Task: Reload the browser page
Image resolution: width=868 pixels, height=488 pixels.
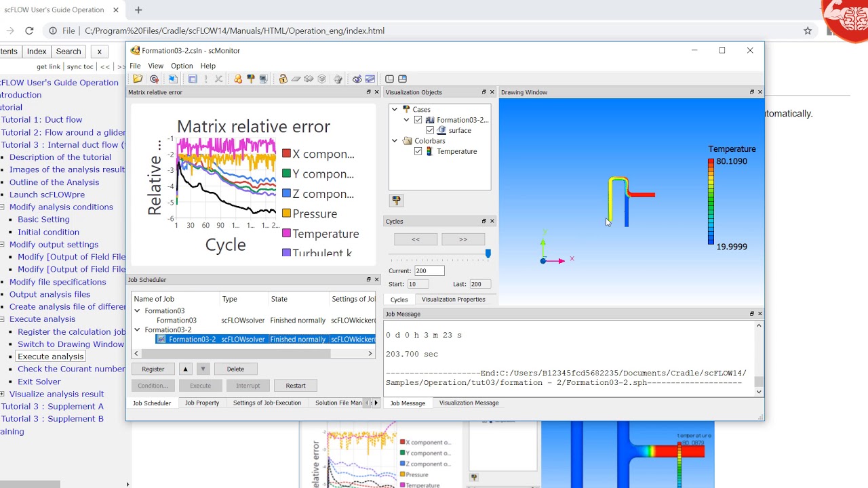Action: pyautogui.click(x=29, y=30)
